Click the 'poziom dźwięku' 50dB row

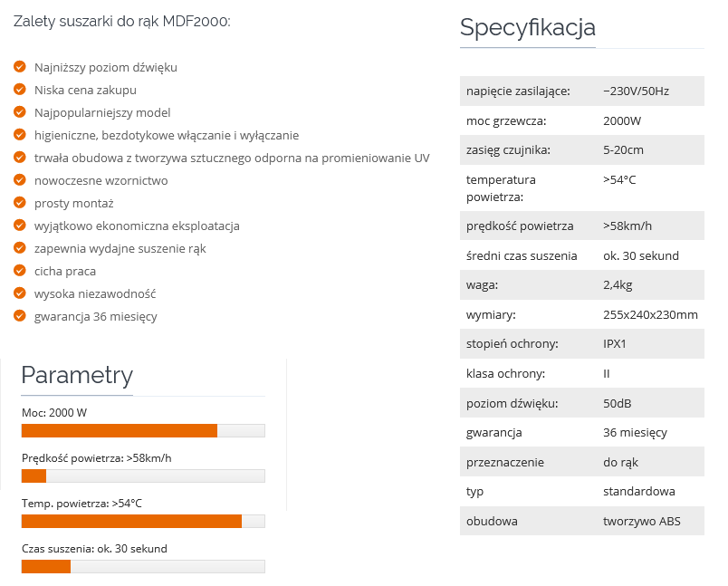581,403
